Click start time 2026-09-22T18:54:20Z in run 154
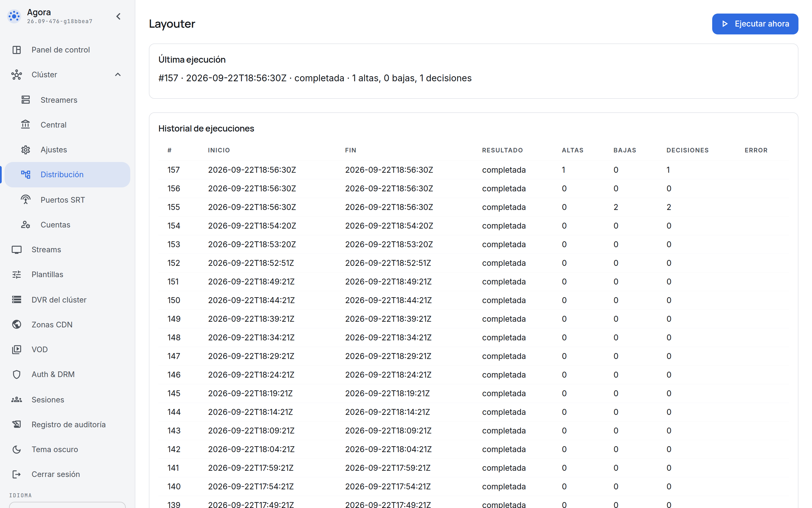Screen dimensions: 812x508 (x=252, y=226)
